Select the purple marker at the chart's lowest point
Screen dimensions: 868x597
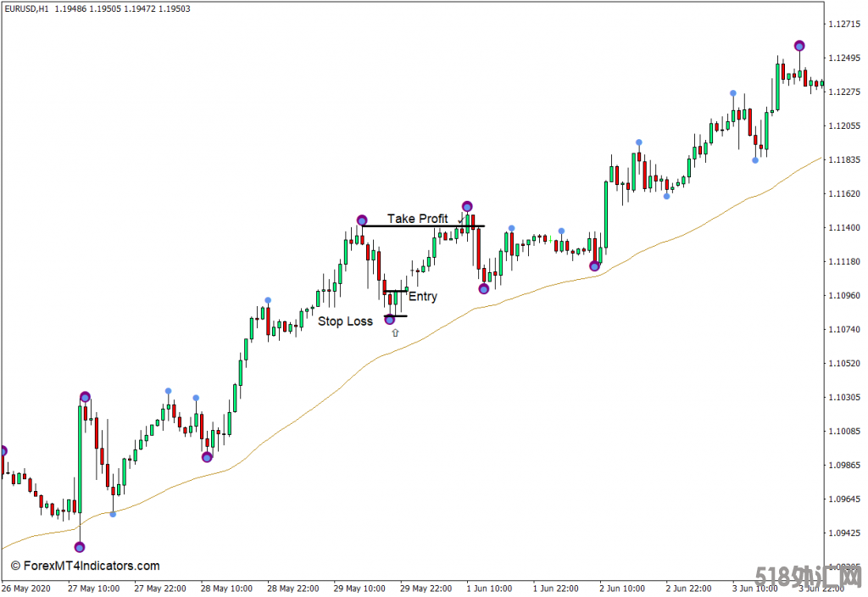click(80, 547)
